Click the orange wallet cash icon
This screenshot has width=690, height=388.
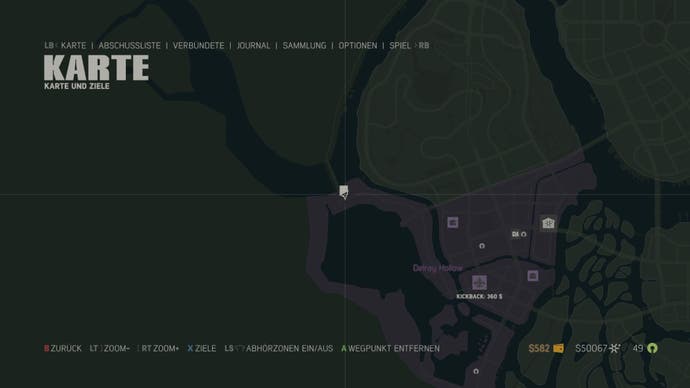(x=558, y=348)
